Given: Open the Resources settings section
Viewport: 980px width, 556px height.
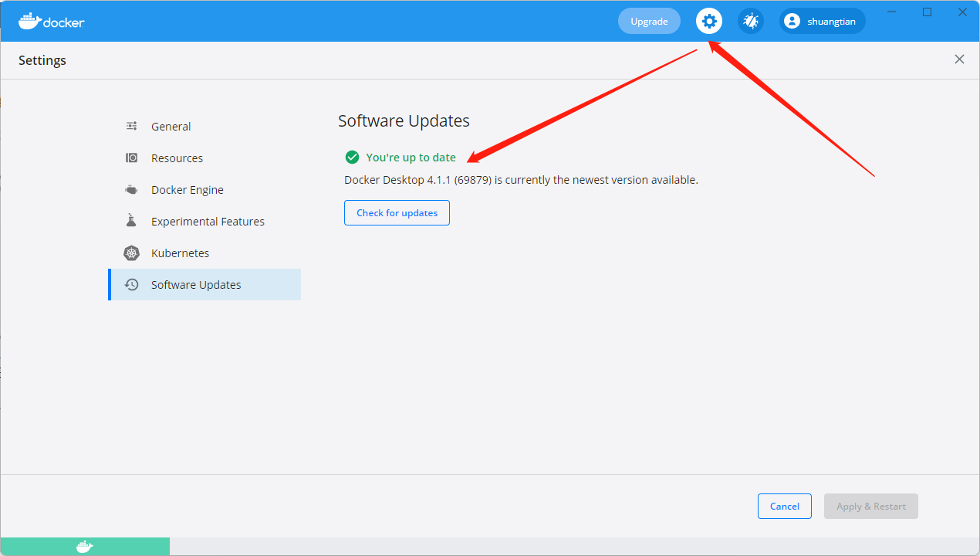Looking at the screenshot, I should click(x=204, y=158).
